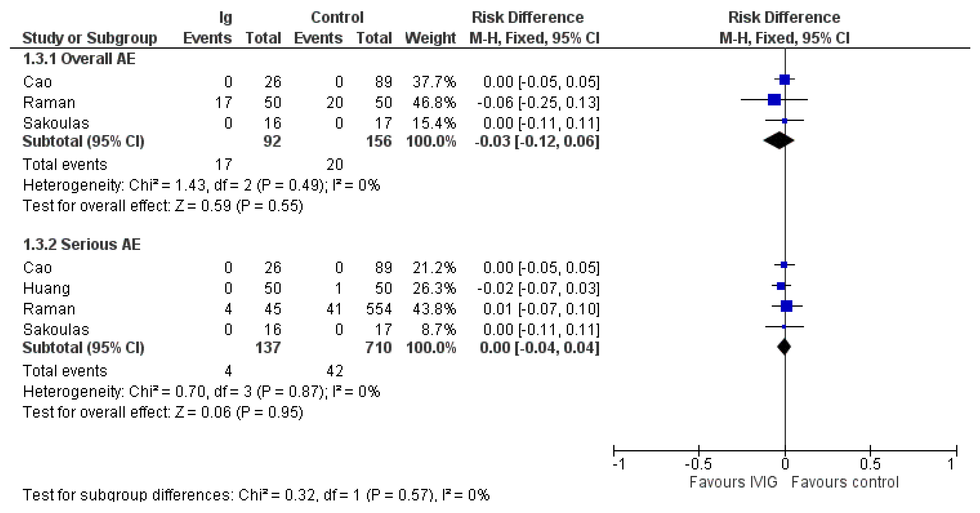
Task: Click Cao's blue square under Overall AE
Action: pyautogui.click(x=785, y=80)
